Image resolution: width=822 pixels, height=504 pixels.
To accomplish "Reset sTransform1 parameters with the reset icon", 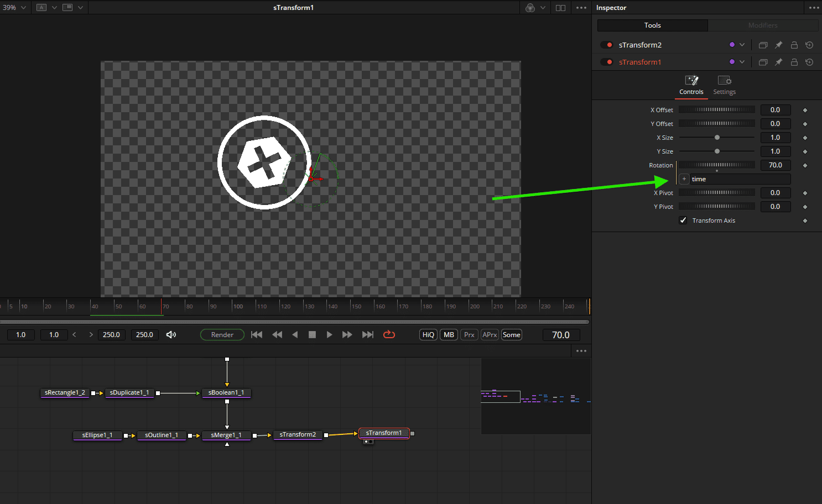I will pyautogui.click(x=809, y=62).
